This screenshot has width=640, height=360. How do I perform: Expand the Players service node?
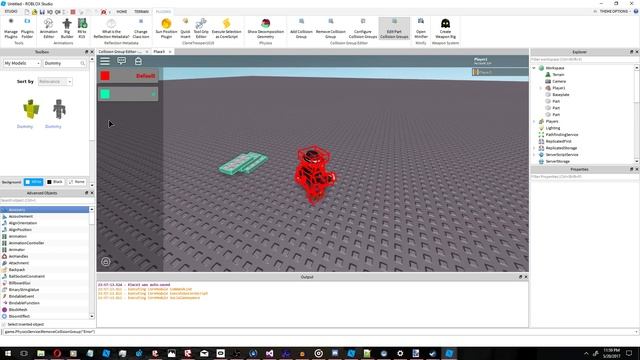534,121
